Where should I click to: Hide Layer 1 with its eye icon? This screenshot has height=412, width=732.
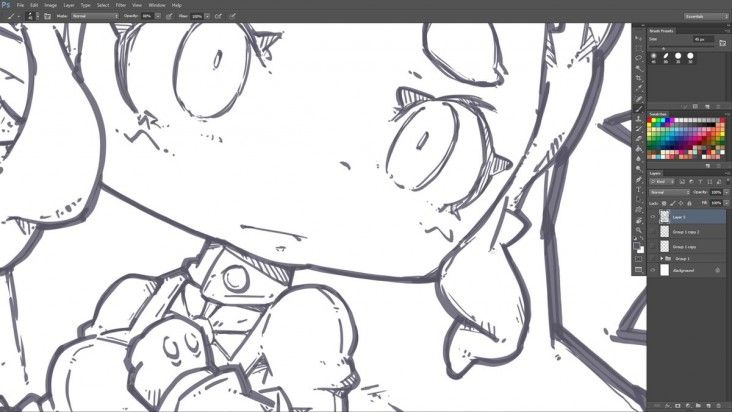tap(653, 217)
